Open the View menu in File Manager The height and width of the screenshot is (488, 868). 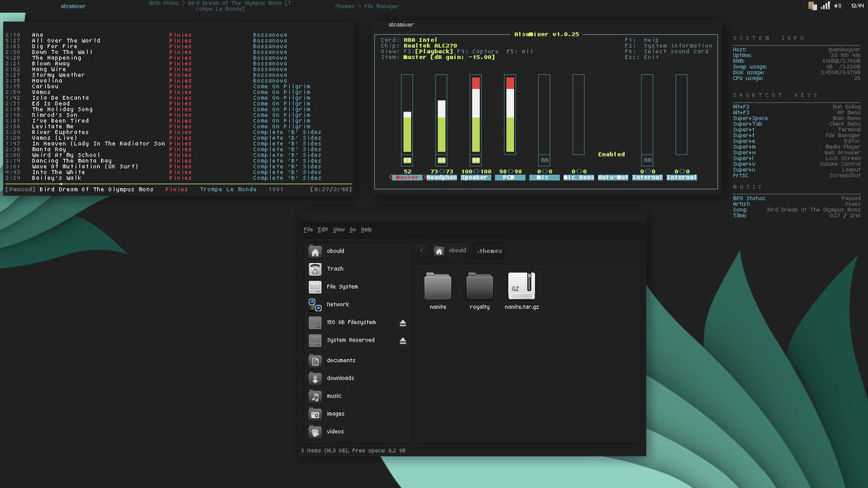point(339,229)
